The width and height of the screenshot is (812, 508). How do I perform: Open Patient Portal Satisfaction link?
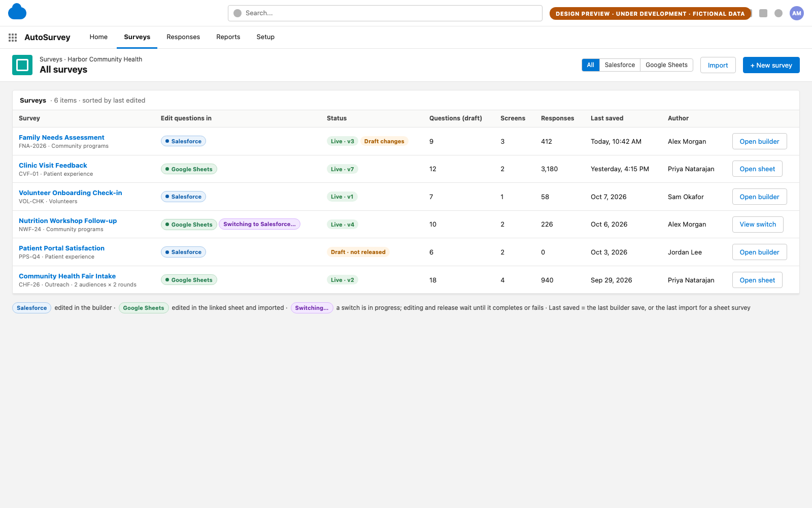coord(61,248)
